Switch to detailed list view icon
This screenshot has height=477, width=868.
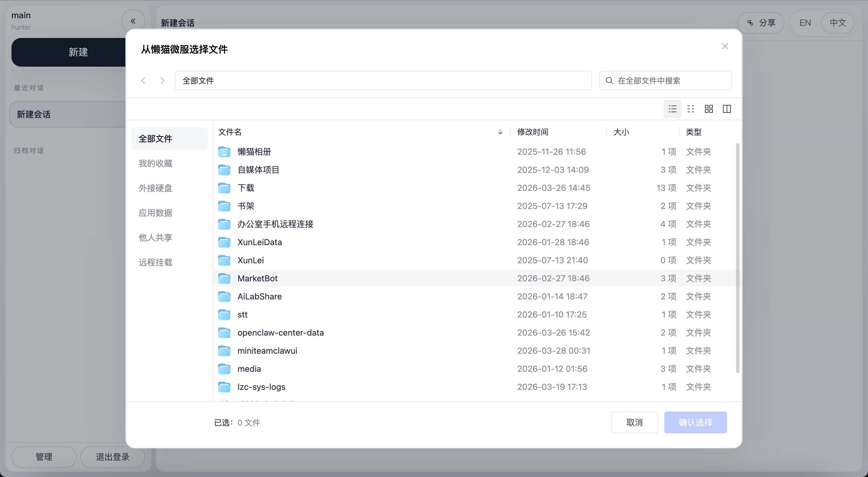coord(672,109)
